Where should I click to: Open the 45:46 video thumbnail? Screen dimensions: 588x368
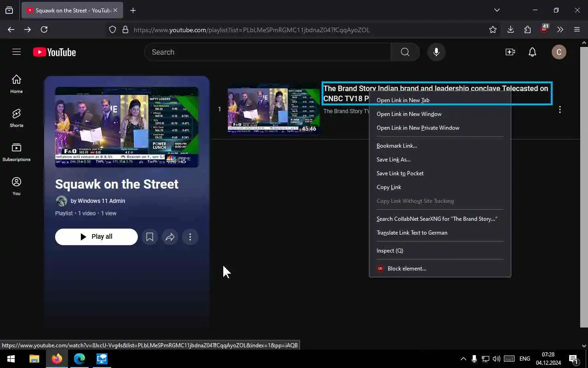click(274, 109)
